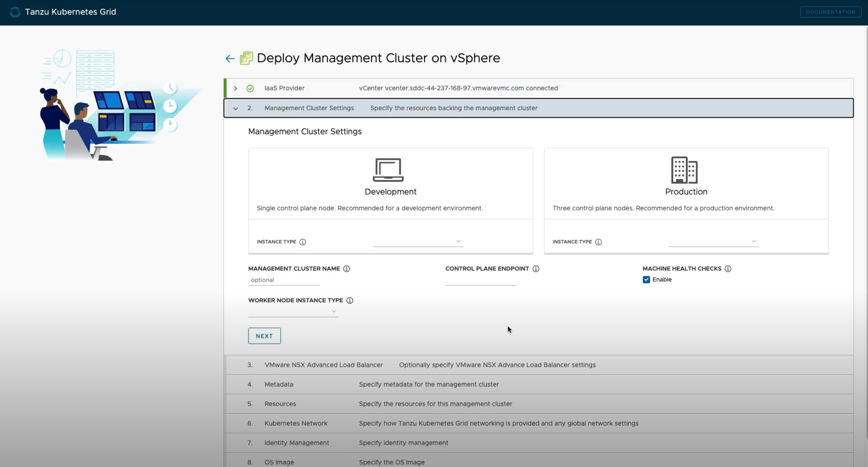Open the Development Instance Type dropdown

coord(418,241)
